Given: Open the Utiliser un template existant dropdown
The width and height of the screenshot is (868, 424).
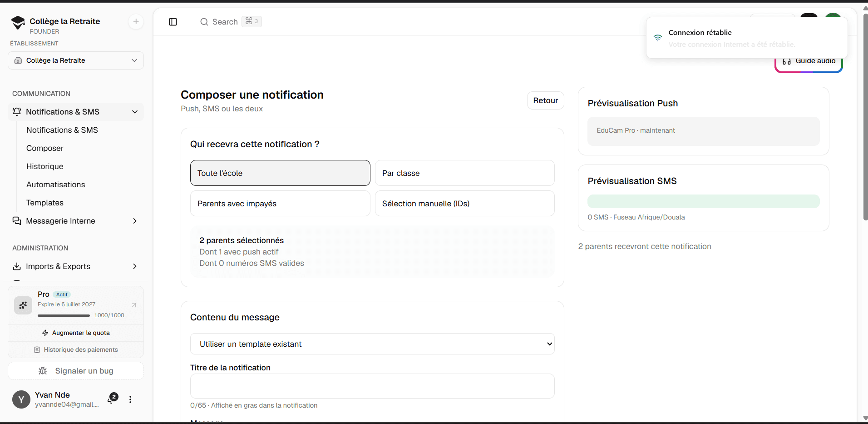Looking at the screenshot, I should click(x=372, y=344).
